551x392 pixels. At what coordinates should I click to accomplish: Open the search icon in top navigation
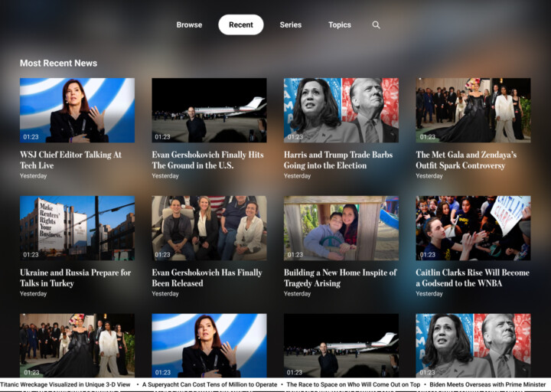[x=376, y=25]
